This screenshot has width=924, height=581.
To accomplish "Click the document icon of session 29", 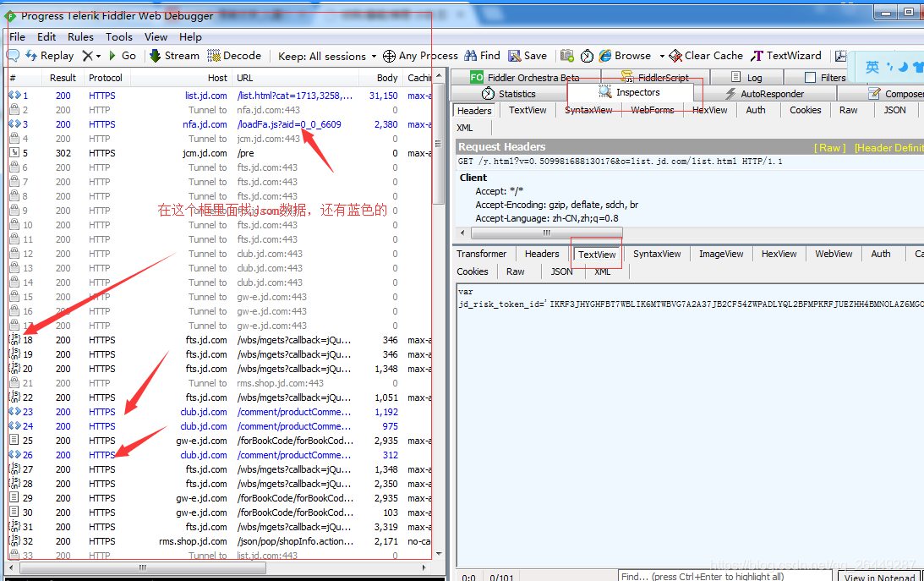I will click(x=14, y=498).
